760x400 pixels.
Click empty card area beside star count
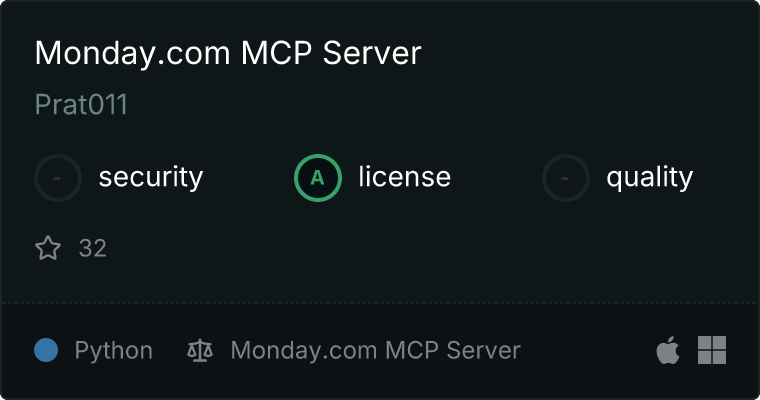tap(388, 248)
